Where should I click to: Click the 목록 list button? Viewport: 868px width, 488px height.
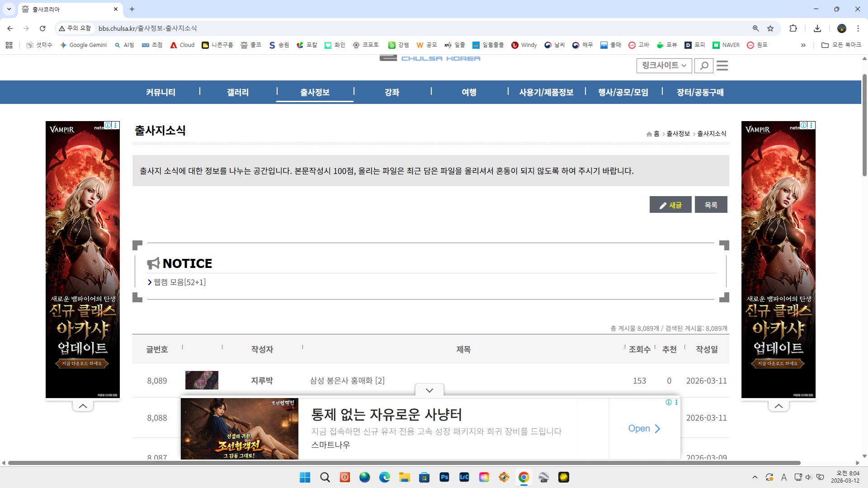[x=711, y=205]
